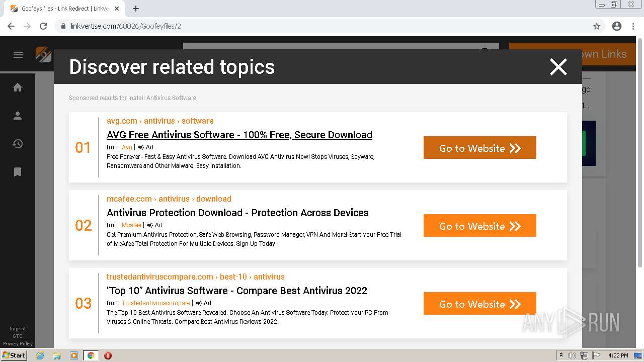The height and width of the screenshot is (362, 644).
Task: Open Antivirus Protection Download headline
Action: point(237,213)
